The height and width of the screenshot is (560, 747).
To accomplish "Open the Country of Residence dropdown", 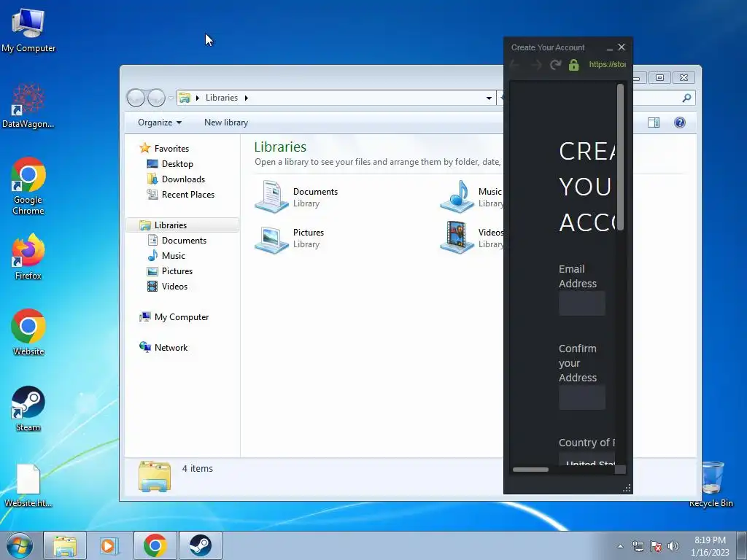I will tap(587, 460).
